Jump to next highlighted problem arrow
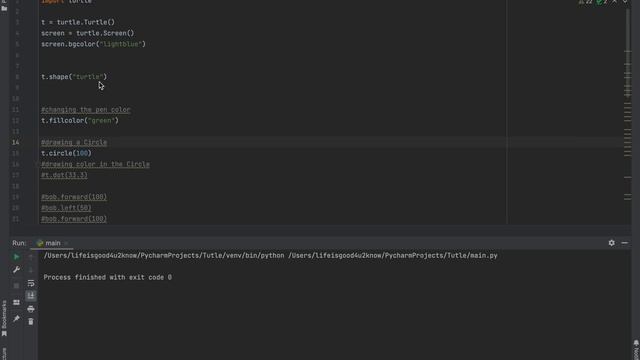640x360 pixels. tap(625, 2)
